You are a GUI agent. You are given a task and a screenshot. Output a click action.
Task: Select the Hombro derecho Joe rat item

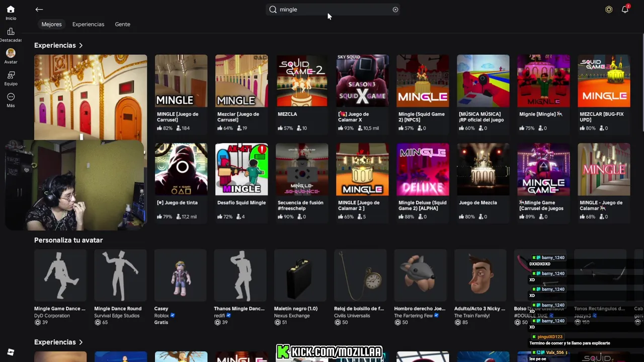[420, 287]
